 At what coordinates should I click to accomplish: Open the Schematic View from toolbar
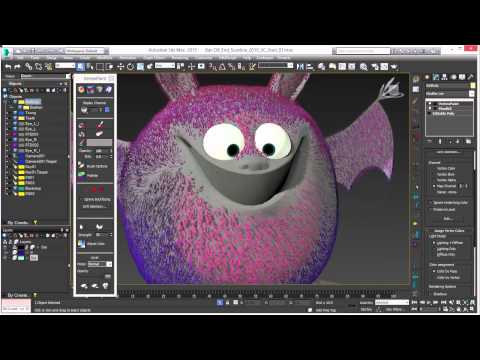[x=352, y=67]
